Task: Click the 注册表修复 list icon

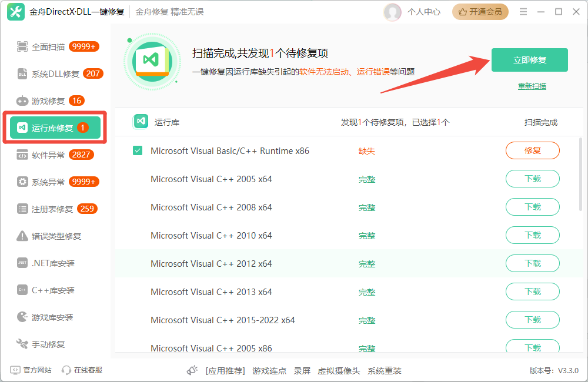Action: (x=22, y=209)
